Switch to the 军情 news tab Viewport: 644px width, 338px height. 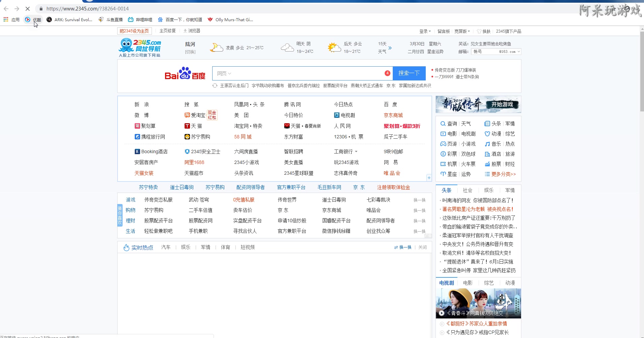click(x=510, y=190)
